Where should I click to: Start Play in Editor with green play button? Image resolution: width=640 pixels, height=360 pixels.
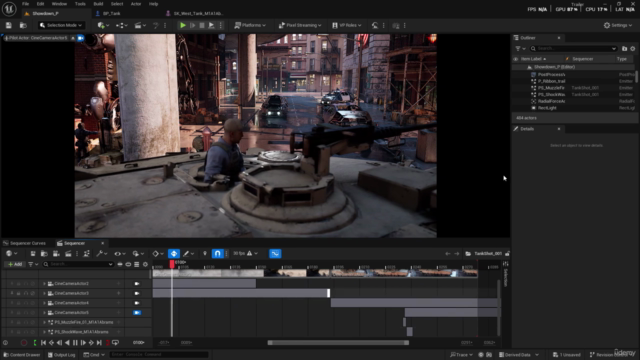(x=183, y=25)
